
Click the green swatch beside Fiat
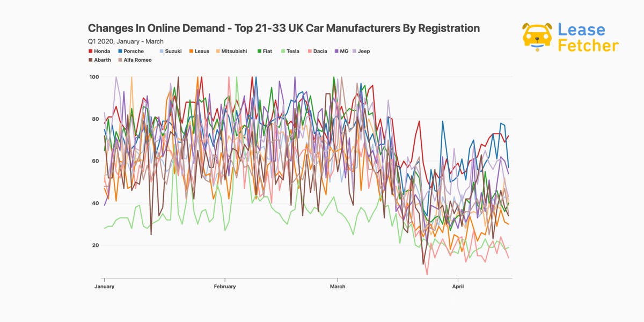[x=259, y=52]
